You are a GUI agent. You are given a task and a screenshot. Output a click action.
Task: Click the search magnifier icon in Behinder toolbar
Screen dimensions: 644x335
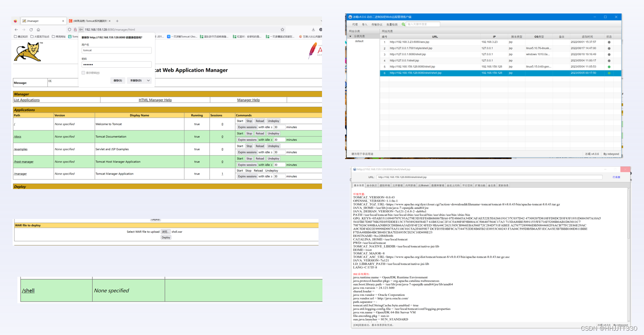point(403,24)
